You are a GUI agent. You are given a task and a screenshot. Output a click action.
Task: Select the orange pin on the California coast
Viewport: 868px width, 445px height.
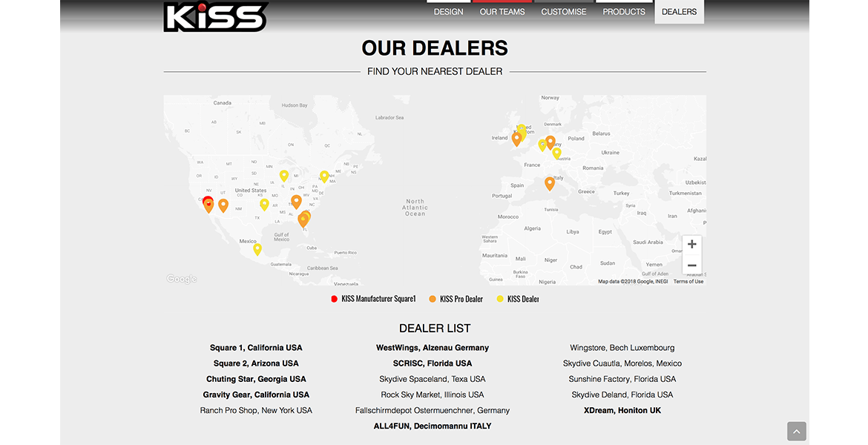point(208,206)
